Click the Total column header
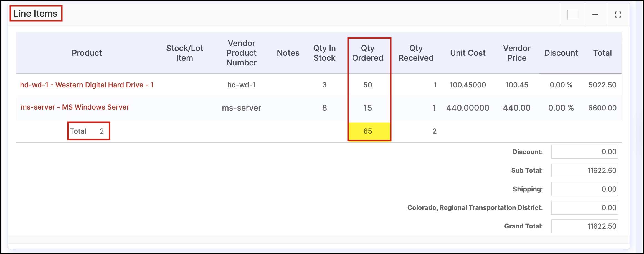Image resolution: width=644 pixels, height=254 pixels. tap(602, 53)
